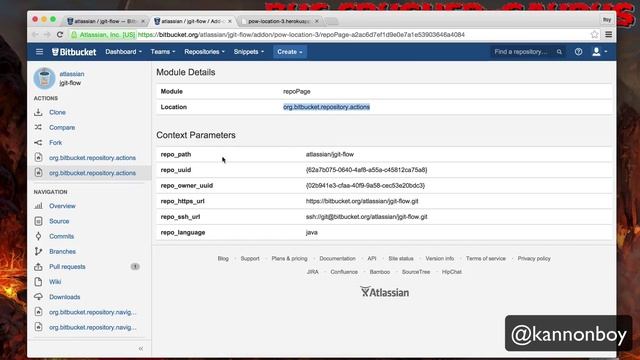
Task: Click the Wiki page icon
Action: (x=38, y=282)
